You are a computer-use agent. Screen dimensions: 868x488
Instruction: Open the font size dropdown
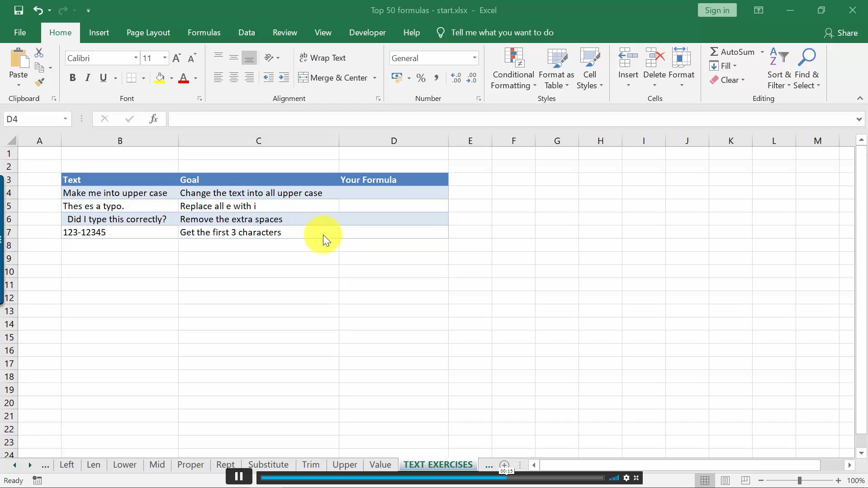(165, 58)
